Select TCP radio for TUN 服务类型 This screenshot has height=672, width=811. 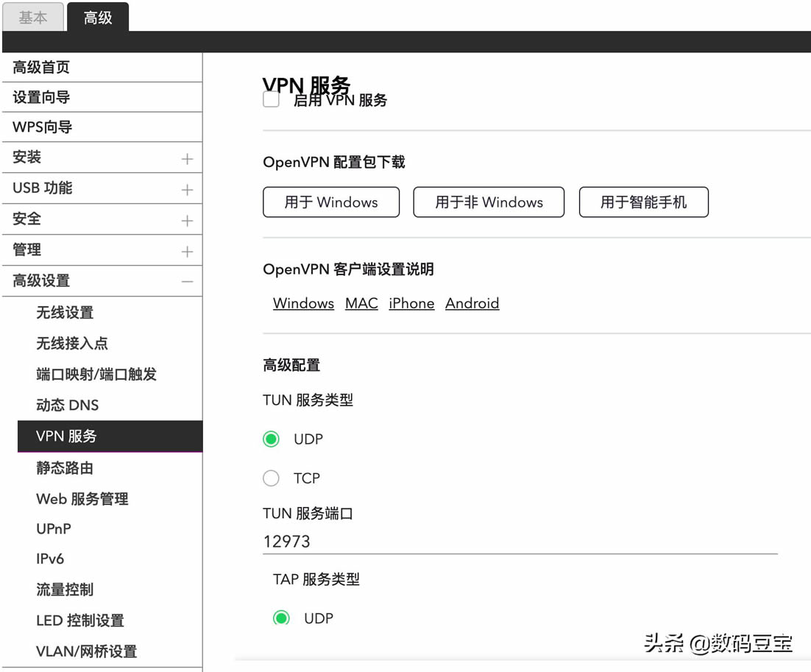[x=271, y=478]
